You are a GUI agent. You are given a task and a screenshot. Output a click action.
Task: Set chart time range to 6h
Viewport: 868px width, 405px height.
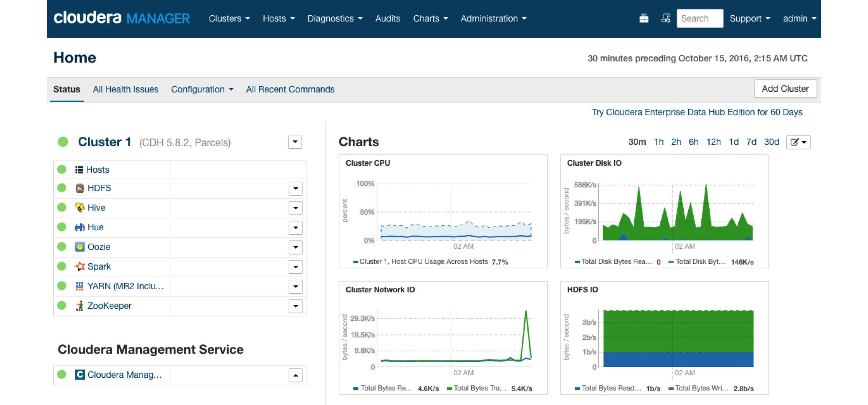694,142
